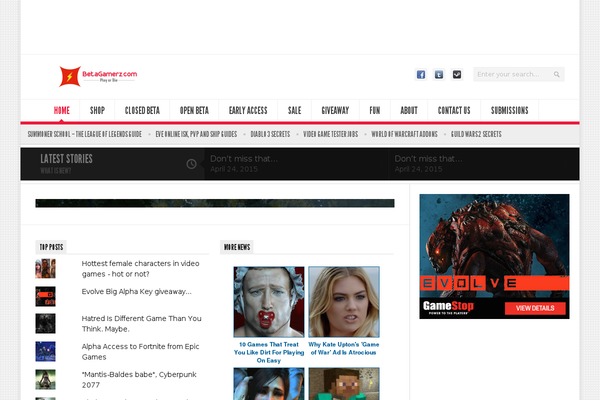
Task: Open '10 Games That Treat You Like Dirt' link
Action: point(269,353)
